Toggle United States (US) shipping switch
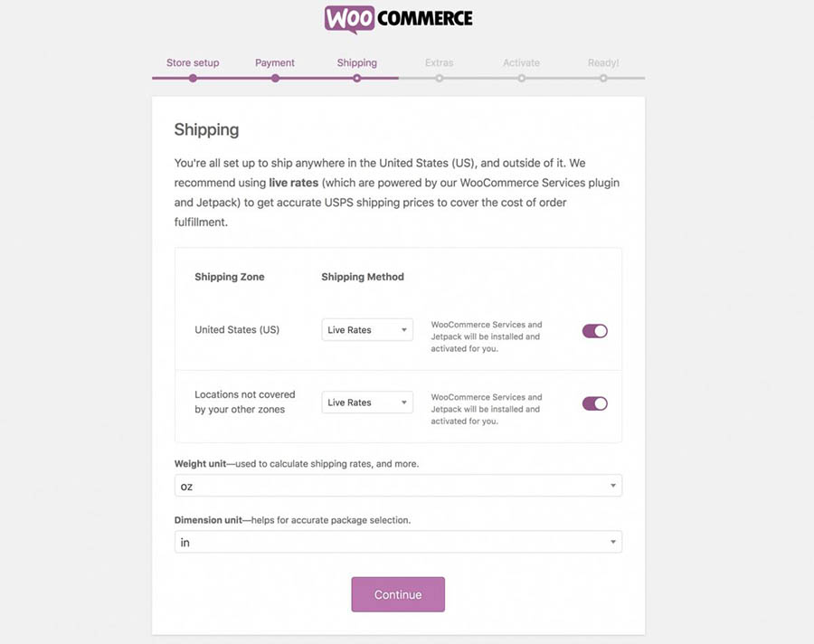Screen dimensions: 814x644 pyautogui.click(x=594, y=331)
